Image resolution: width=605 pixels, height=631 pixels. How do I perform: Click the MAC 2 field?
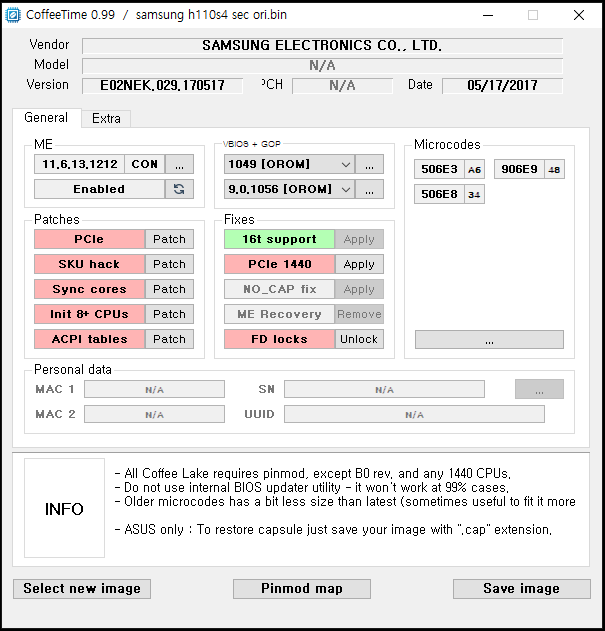(x=155, y=414)
